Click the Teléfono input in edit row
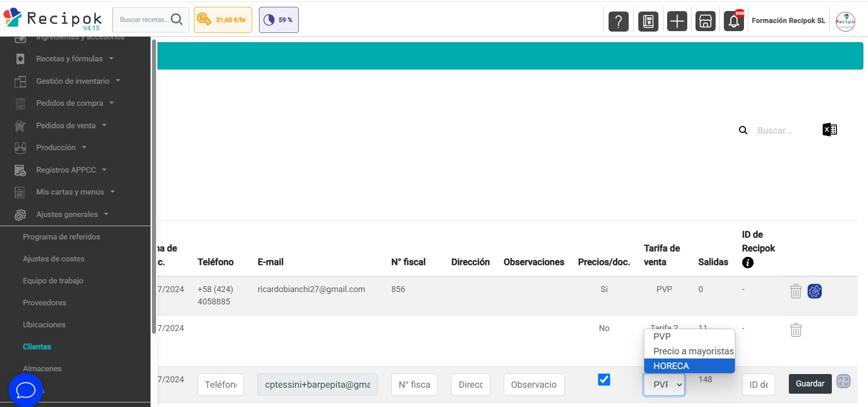 point(221,385)
